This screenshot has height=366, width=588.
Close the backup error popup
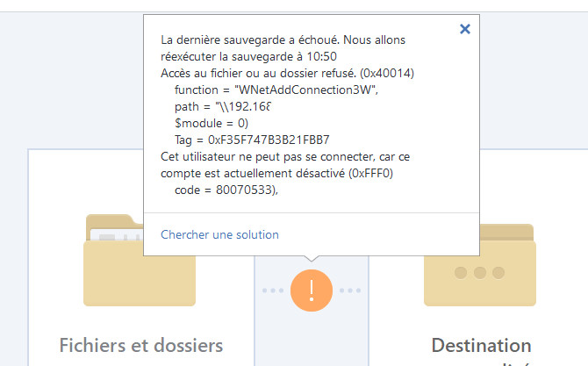click(x=465, y=29)
